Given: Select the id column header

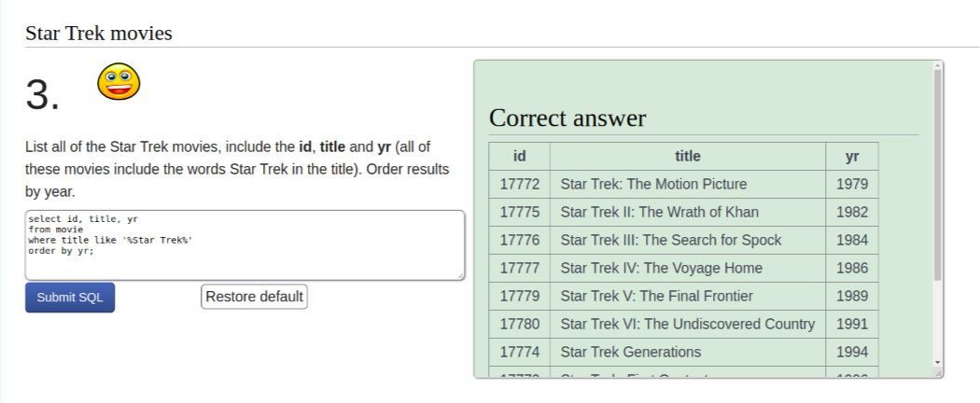Looking at the screenshot, I should [519, 156].
